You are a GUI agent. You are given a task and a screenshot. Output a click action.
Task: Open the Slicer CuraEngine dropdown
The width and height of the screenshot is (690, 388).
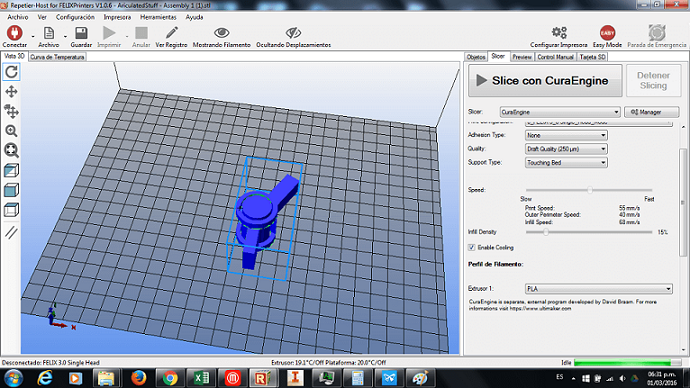click(560, 112)
